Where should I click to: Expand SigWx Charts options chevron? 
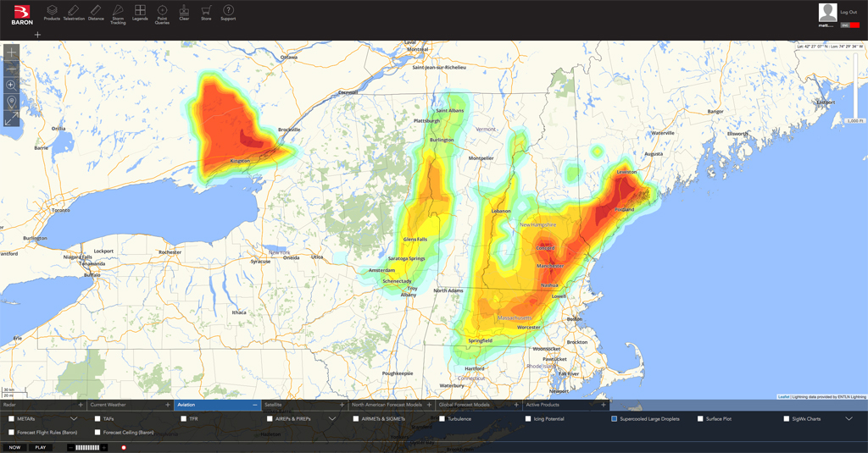[x=849, y=418]
